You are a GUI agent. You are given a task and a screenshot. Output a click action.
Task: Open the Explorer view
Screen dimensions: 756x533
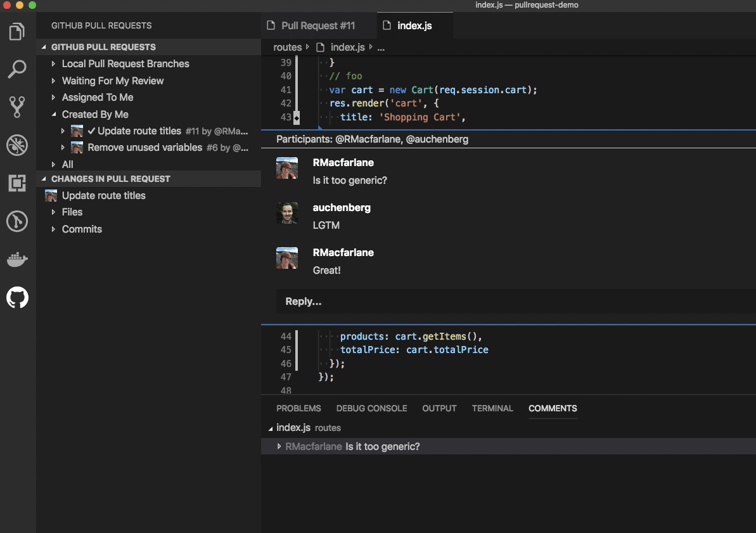17,31
